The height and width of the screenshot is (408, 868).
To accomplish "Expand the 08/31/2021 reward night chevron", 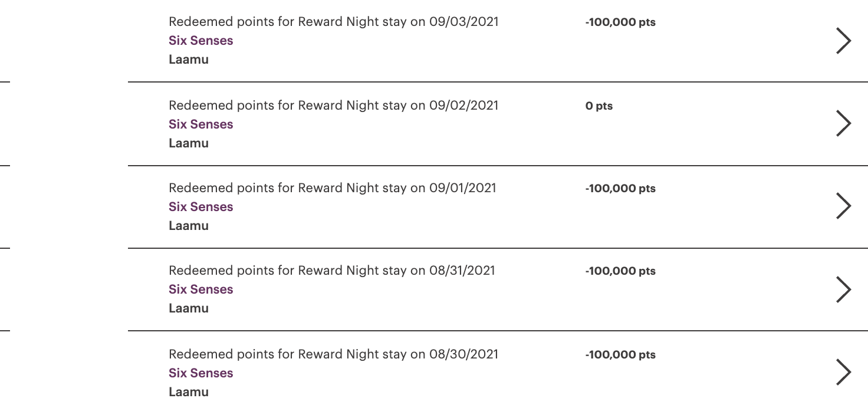I will [x=844, y=289].
